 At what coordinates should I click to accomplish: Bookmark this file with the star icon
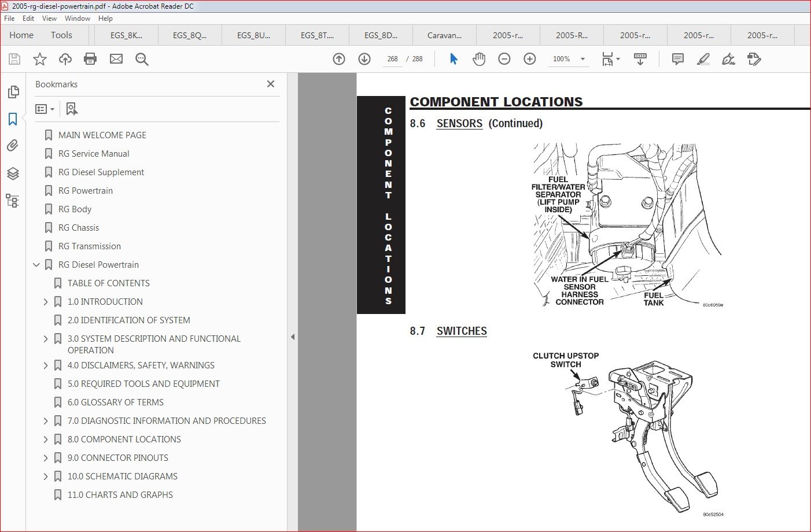click(40, 59)
